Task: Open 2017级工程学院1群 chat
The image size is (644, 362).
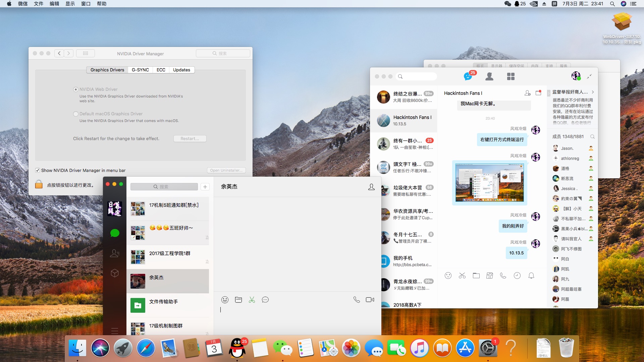Action: coord(168,257)
